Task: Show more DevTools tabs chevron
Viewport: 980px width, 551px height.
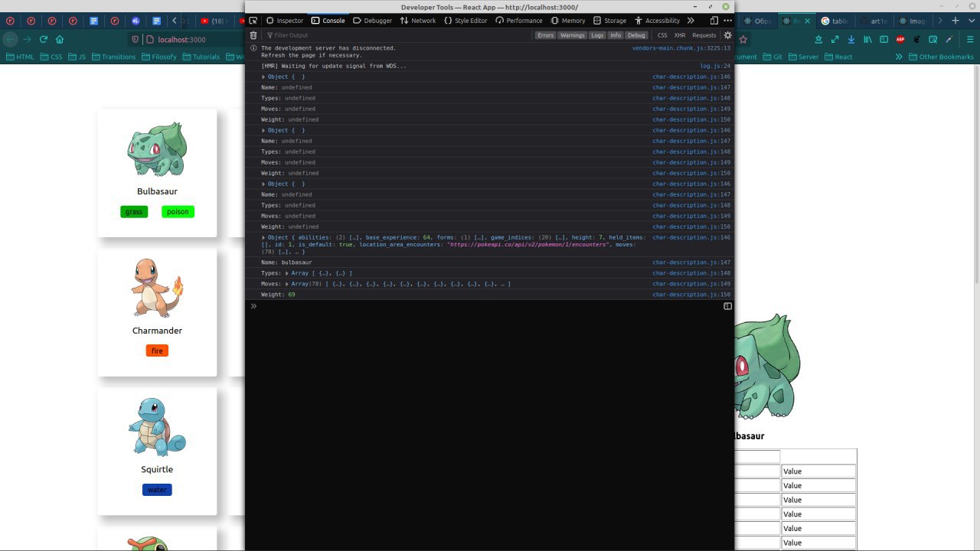Action: [691, 21]
